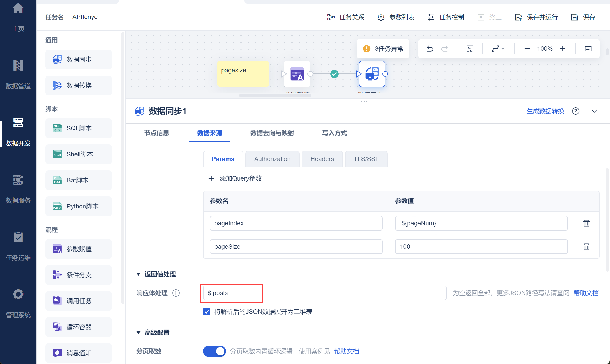Select the parameter assignment node on canvas

point(297,74)
